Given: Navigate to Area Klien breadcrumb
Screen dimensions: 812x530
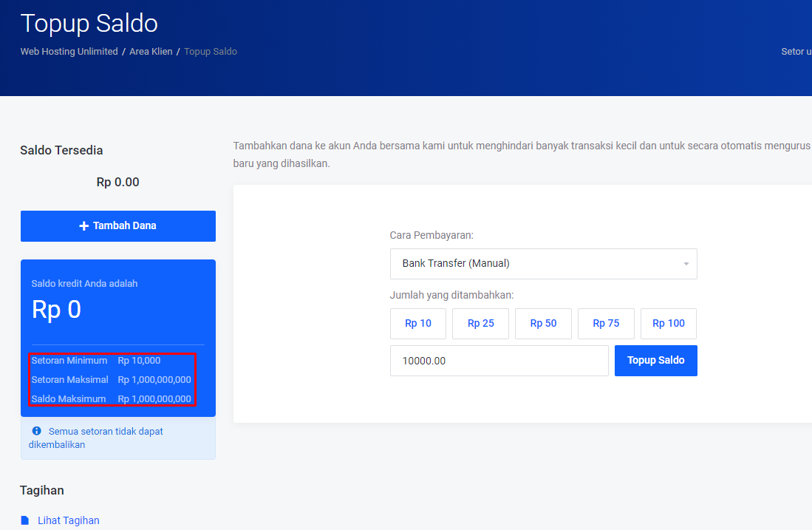Looking at the screenshot, I should tap(151, 52).
